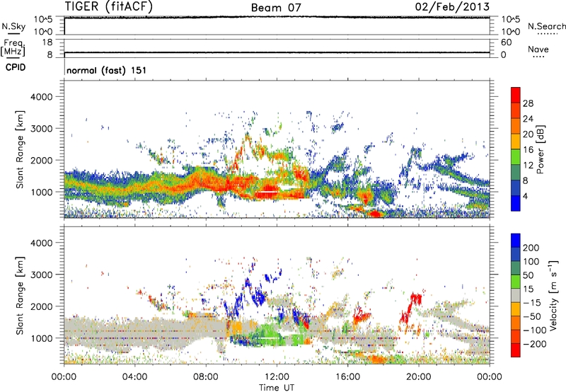Click Slant Range label of velocity panel

pos(20,296)
